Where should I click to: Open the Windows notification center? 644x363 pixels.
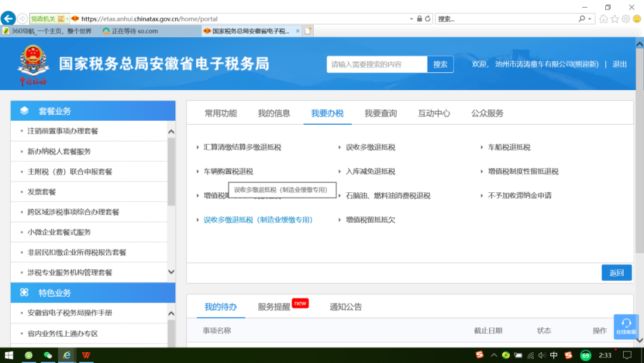tap(627, 355)
